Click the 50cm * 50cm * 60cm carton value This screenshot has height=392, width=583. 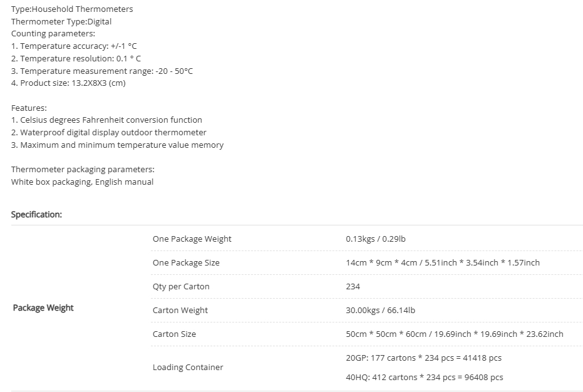click(455, 334)
